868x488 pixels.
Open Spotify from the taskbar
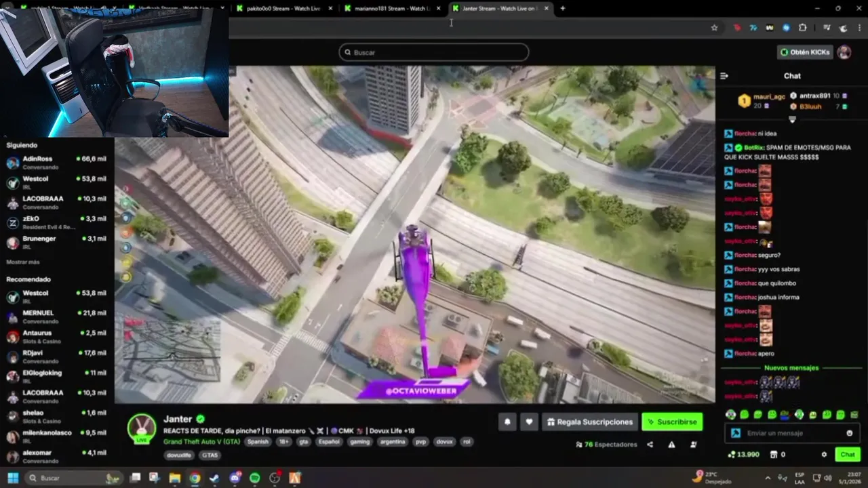255,478
